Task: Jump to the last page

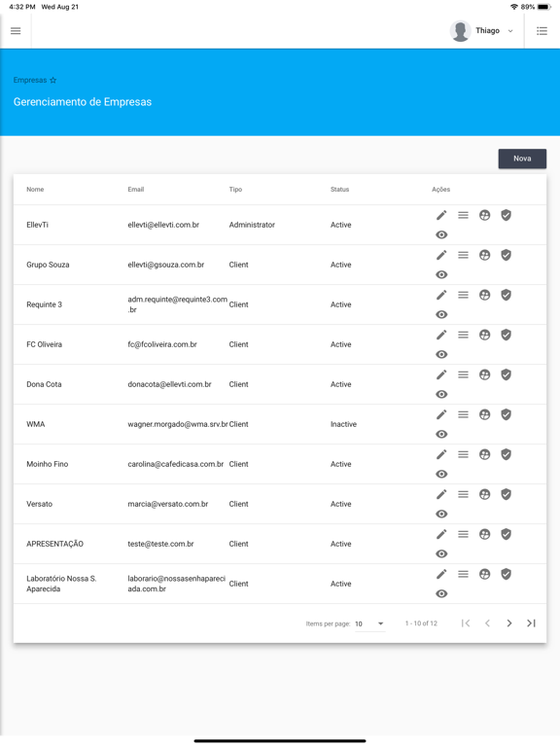Action: [531, 623]
